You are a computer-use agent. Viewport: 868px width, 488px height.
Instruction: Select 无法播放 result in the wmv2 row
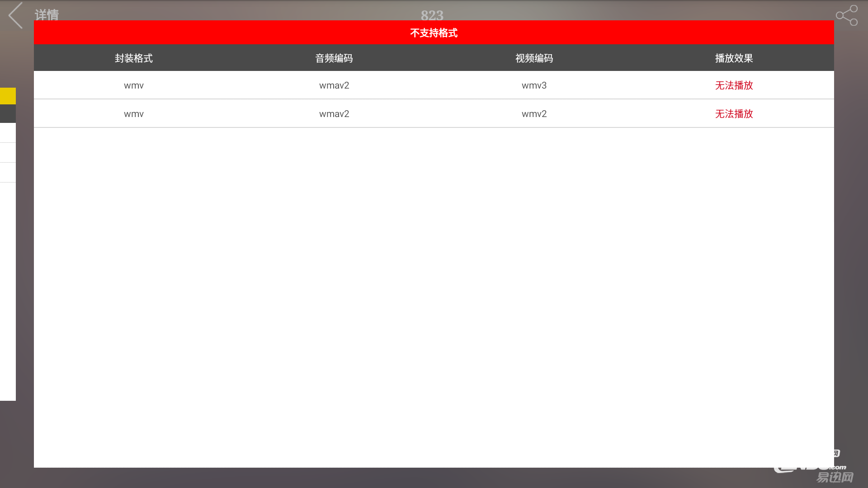(734, 114)
